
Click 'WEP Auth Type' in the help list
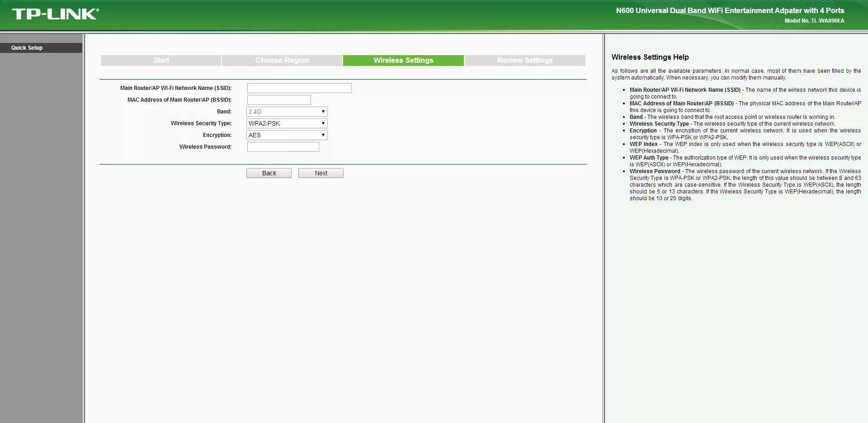click(649, 158)
